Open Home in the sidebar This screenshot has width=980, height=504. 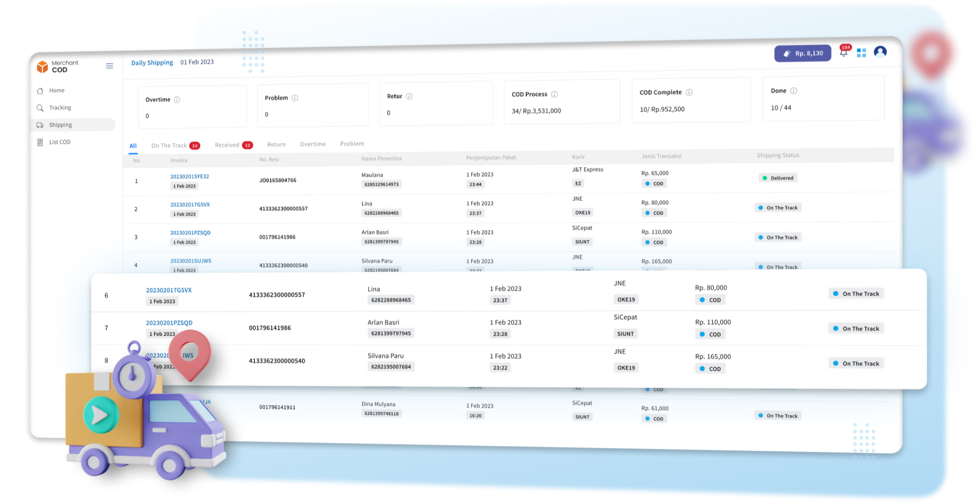57,91
